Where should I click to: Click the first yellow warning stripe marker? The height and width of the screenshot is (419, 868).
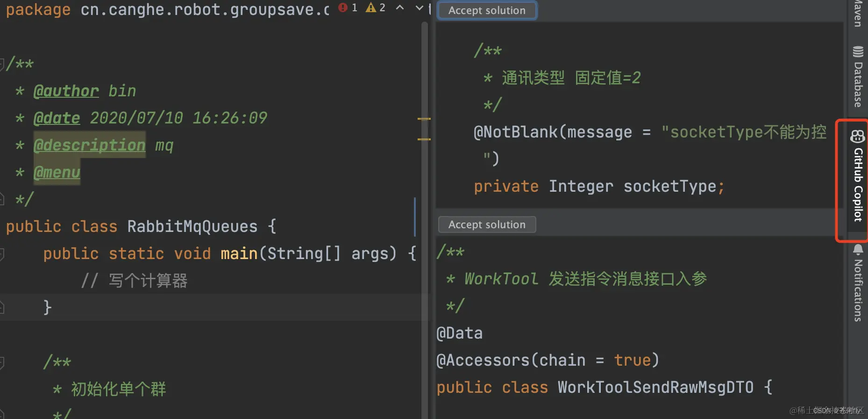424,119
